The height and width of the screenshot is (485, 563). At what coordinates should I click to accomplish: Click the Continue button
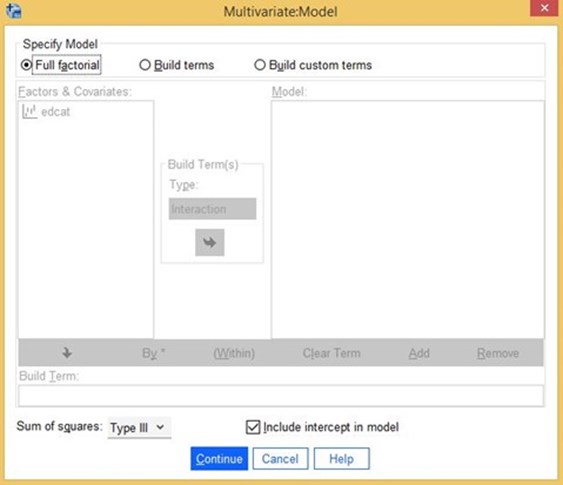coord(219,459)
